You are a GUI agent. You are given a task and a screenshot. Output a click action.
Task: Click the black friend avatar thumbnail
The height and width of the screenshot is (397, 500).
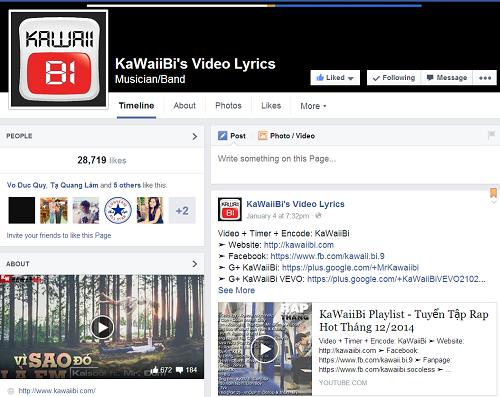coord(22,210)
